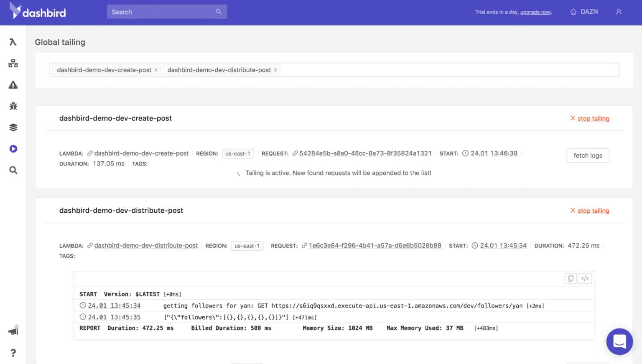This screenshot has height=364, width=642.
Task: View raw log via the code icon
Action: pos(584,278)
